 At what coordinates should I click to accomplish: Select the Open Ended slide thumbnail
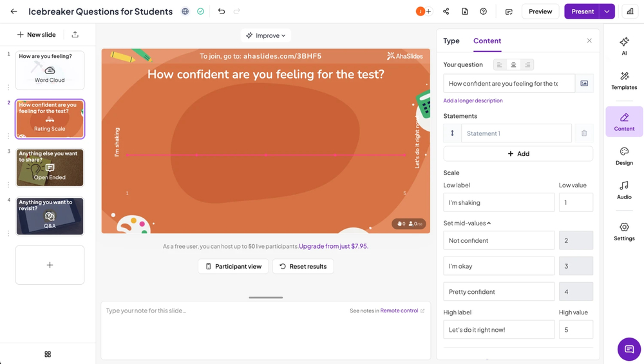[50, 168]
